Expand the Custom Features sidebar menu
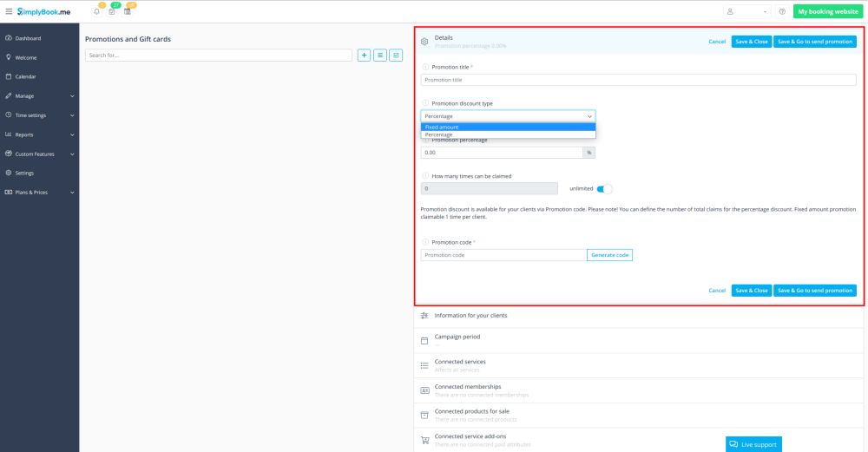868x452 pixels. [39, 154]
